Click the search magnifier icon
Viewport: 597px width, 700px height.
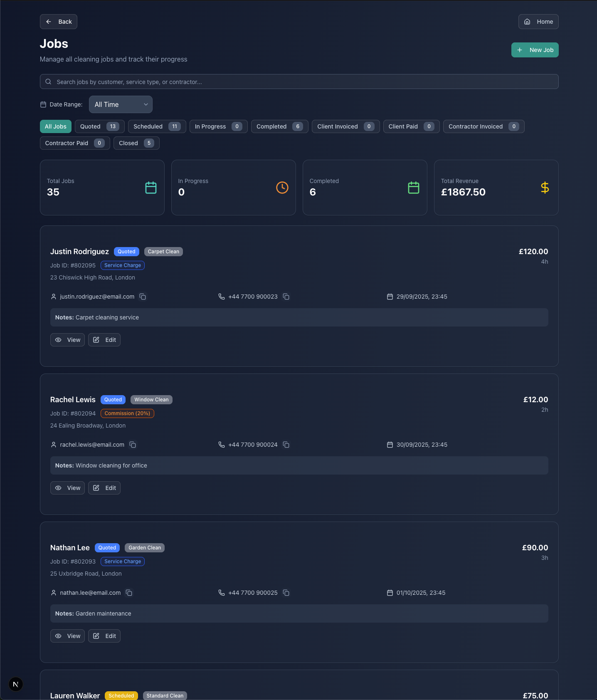(x=48, y=82)
